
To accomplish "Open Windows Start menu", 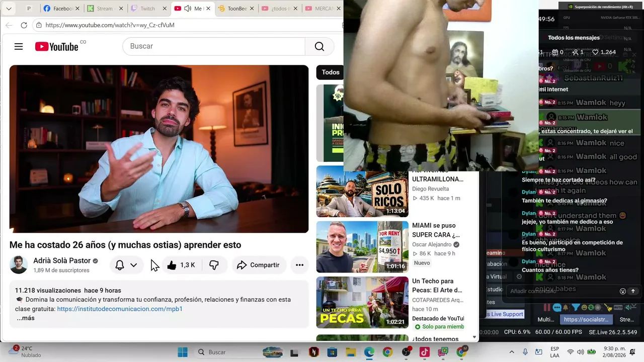I will tap(183, 352).
